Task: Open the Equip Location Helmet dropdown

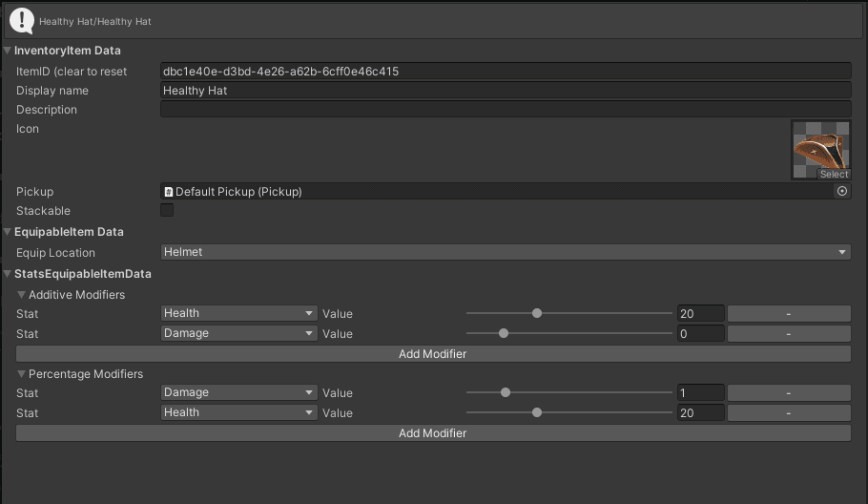Action: (x=506, y=252)
